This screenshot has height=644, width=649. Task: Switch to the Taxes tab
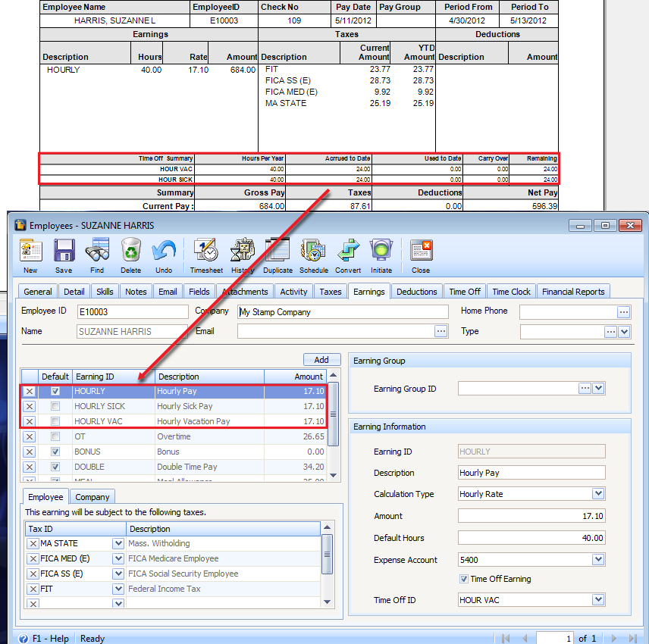pyautogui.click(x=331, y=292)
